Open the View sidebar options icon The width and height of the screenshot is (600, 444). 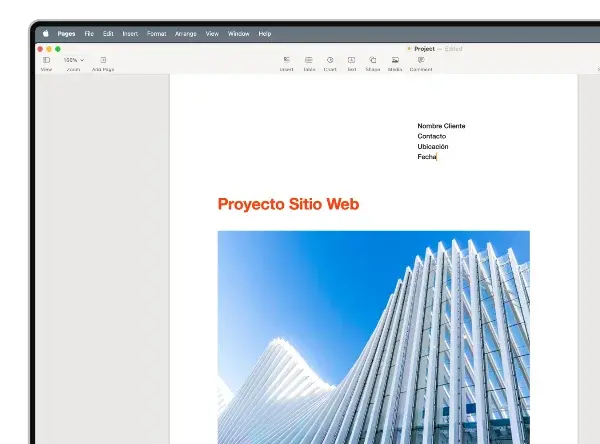[x=46, y=60]
